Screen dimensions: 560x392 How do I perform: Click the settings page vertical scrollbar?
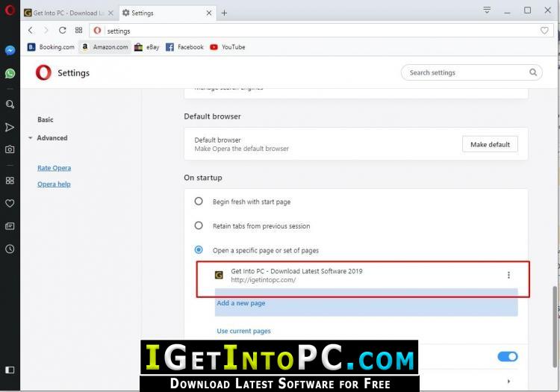[x=556, y=327]
